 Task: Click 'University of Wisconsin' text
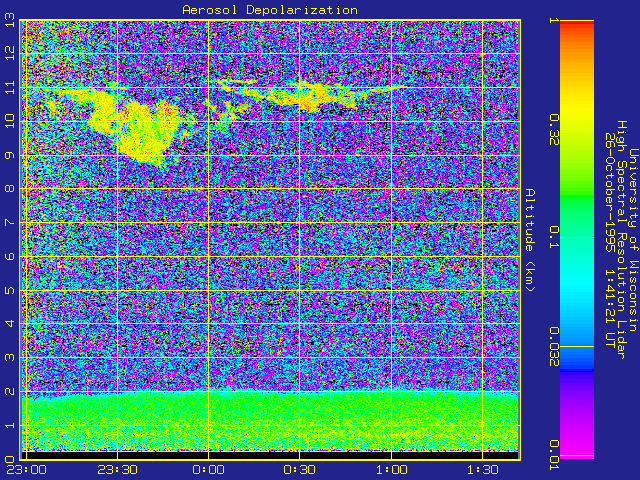pyautogui.click(x=632, y=240)
